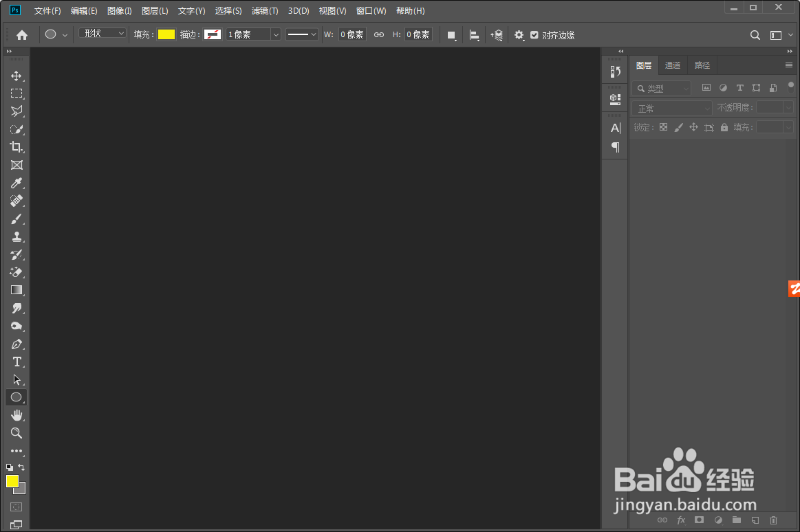
Task: Open the 3D panel cube icon
Action: point(616,100)
